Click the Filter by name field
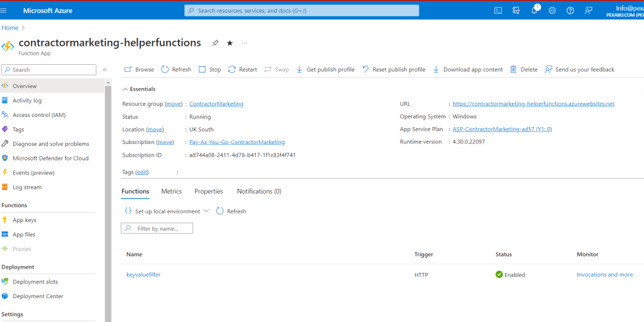Screen dimensions: 644x322 click(157, 228)
